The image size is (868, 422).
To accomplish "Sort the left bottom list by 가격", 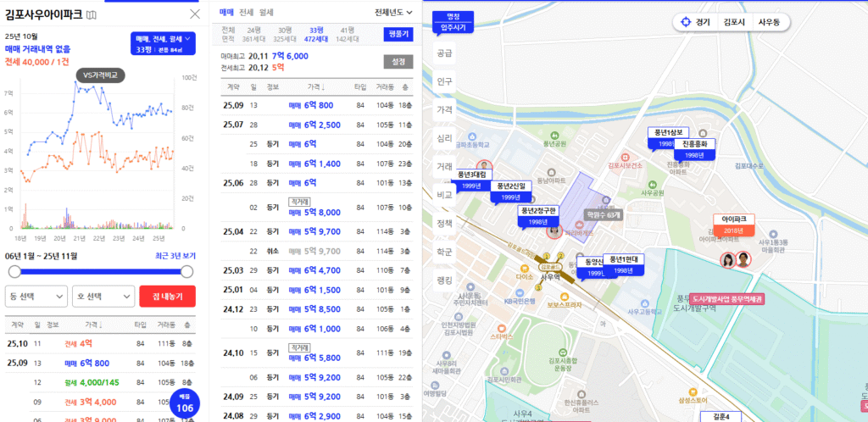I will (95, 325).
